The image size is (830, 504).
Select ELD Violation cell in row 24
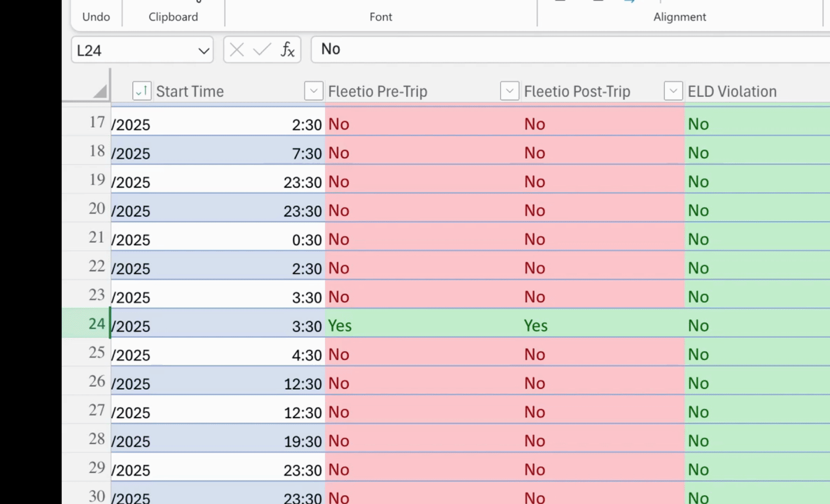(x=756, y=325)
